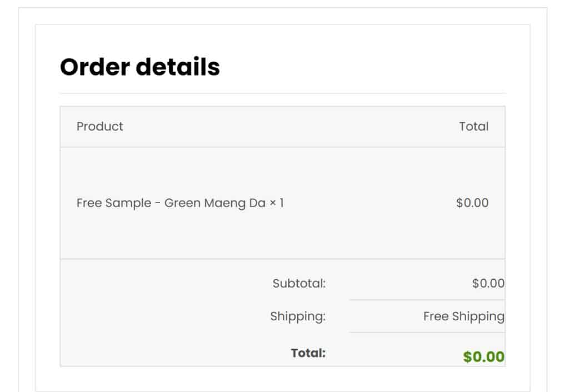The height and width of the screenshot is (392, 569).
Task: Select the Product column header
Action: click(100, 127)
